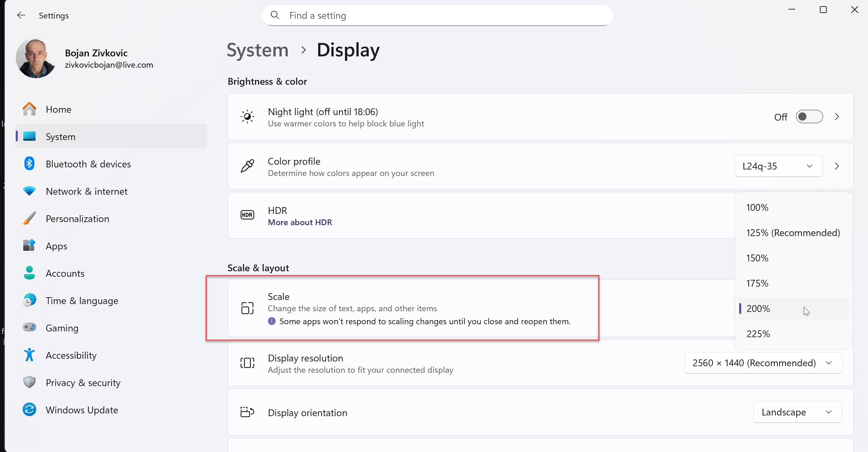Click the Privacy & security shield icon

pos(29,382)
